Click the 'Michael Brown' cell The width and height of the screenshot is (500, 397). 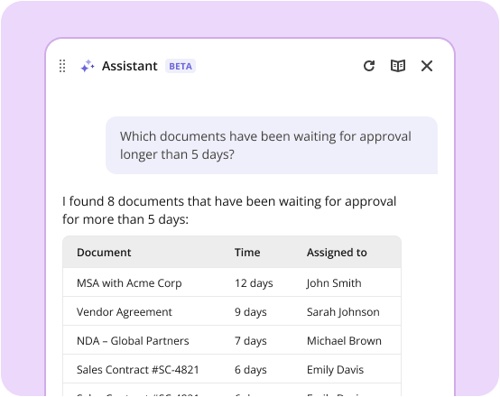[344, 341]
